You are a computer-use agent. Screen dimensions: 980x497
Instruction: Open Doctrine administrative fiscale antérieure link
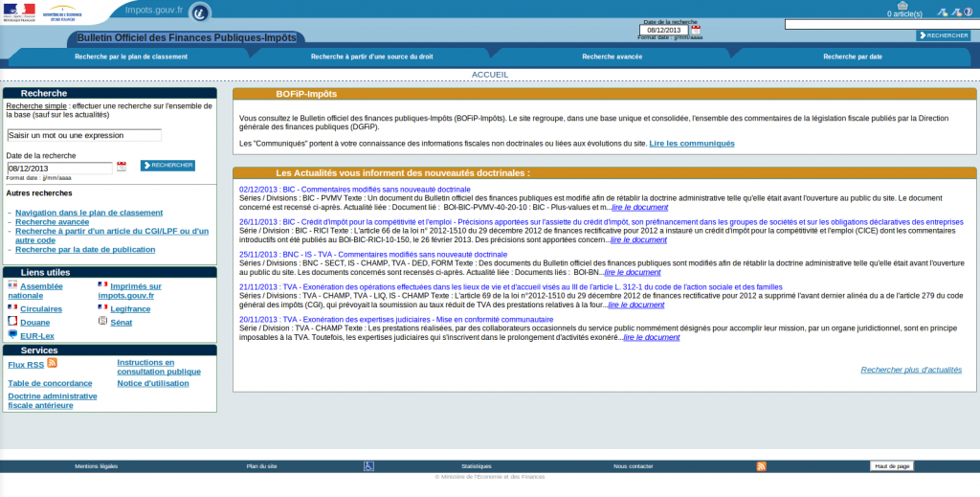(53, 400)
